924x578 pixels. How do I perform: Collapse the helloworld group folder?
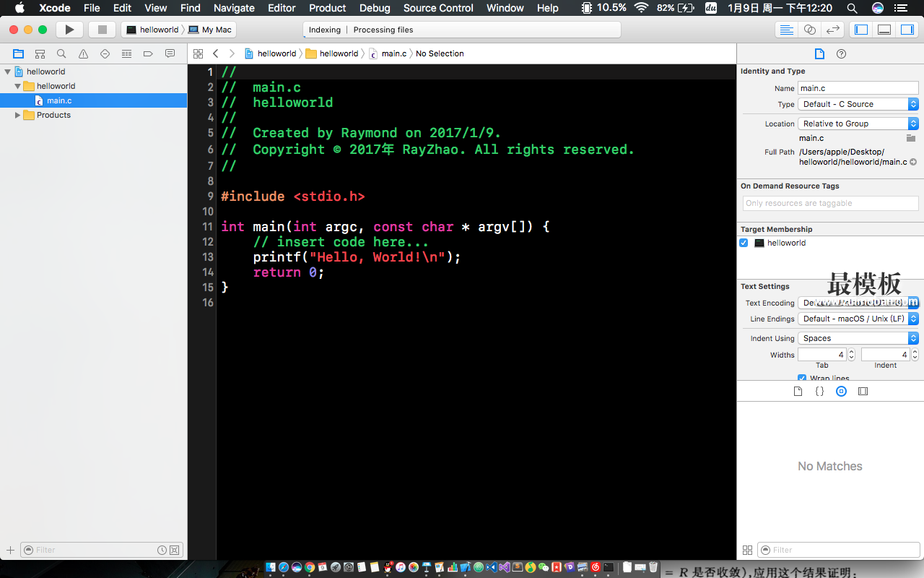(18, 86)
